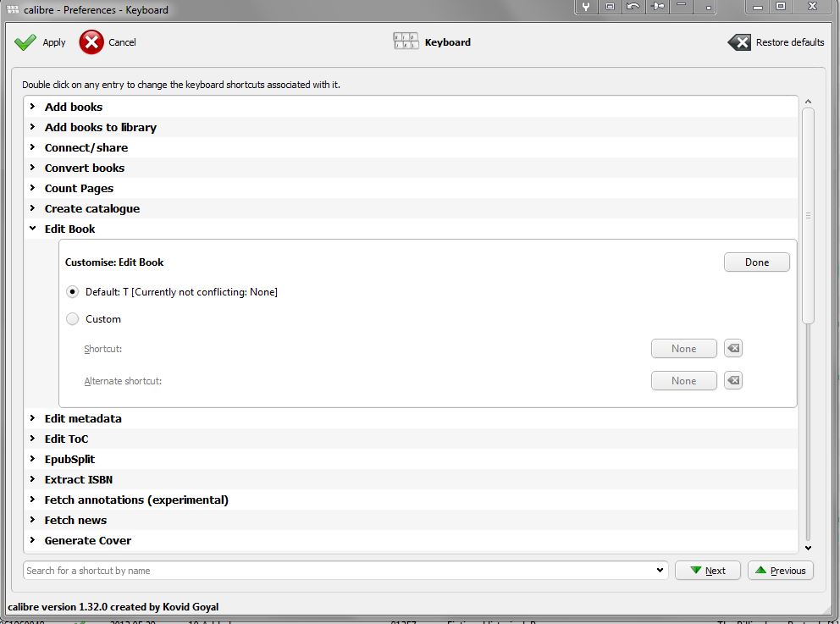Select the Add books to library entry

point(101,128)
